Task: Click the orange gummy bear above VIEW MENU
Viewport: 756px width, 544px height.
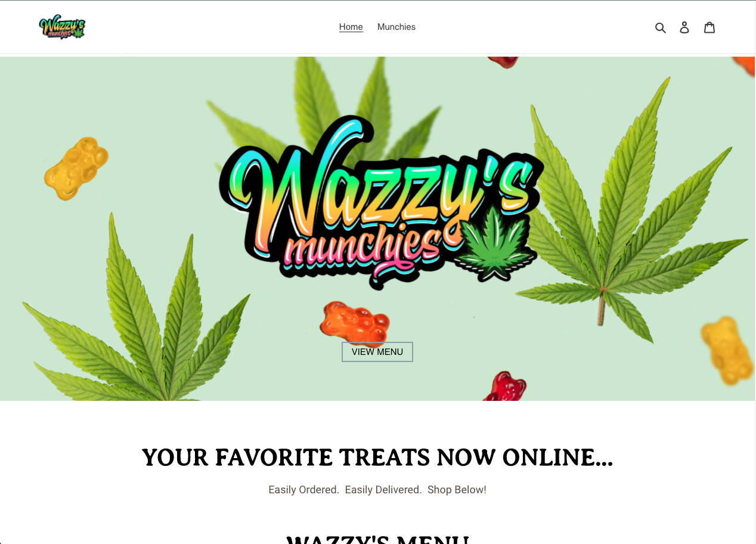Action: 354,323
